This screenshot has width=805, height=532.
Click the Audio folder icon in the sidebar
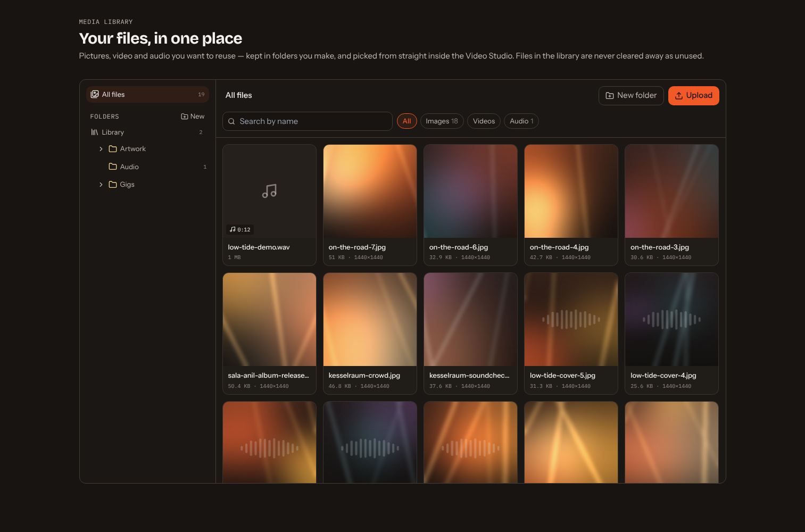coord(113,167)
